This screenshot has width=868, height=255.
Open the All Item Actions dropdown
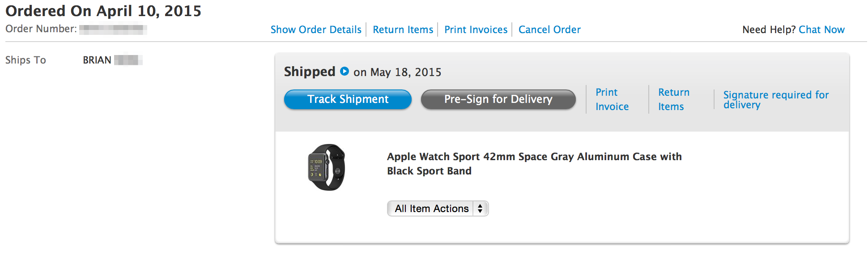click(431, 208)
